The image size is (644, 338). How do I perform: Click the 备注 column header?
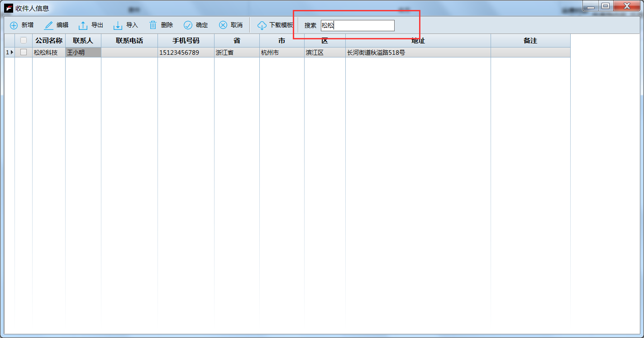[x=530, y=40]
